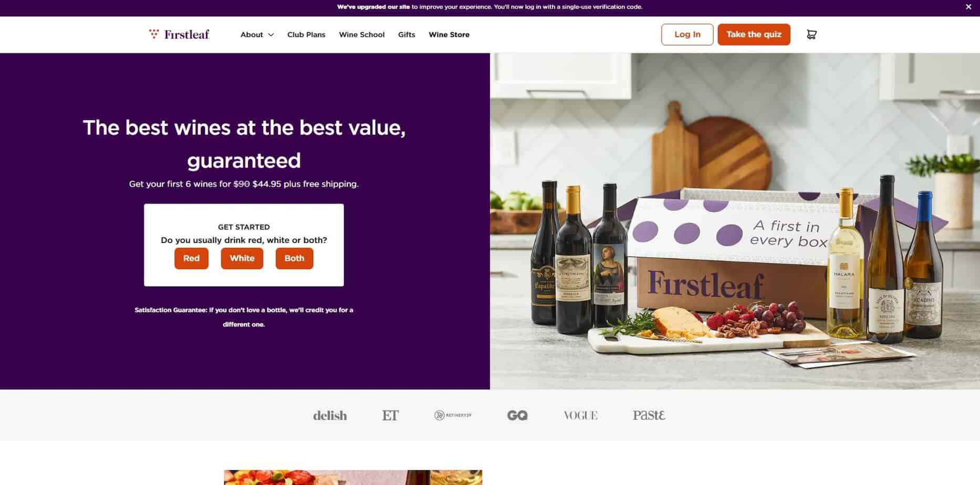Click the Firstleaf wine box photo
The width and height of the screenshot is (980, 485).
[735, 221]
